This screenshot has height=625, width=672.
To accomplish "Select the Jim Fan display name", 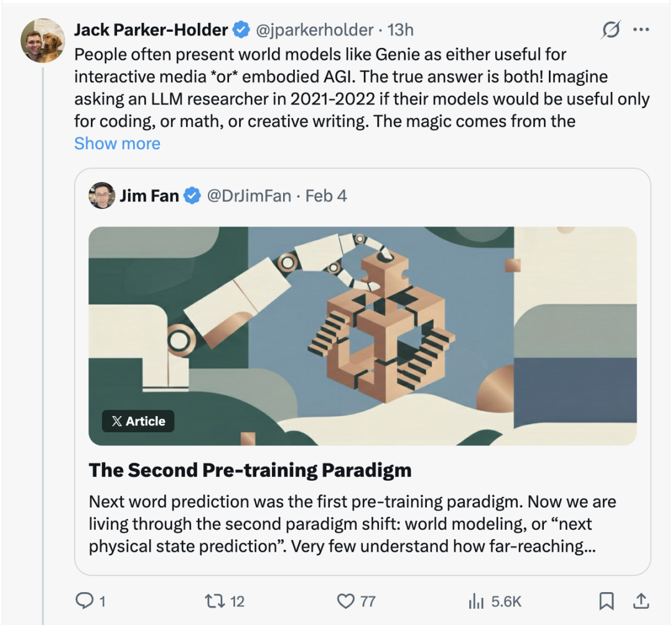I will point(149,196).
